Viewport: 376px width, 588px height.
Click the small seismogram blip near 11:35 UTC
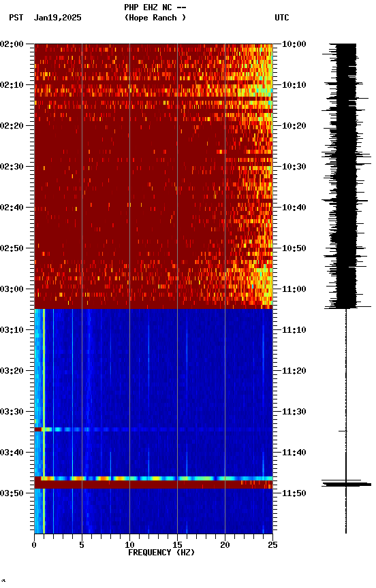click(x=343, y=431)
